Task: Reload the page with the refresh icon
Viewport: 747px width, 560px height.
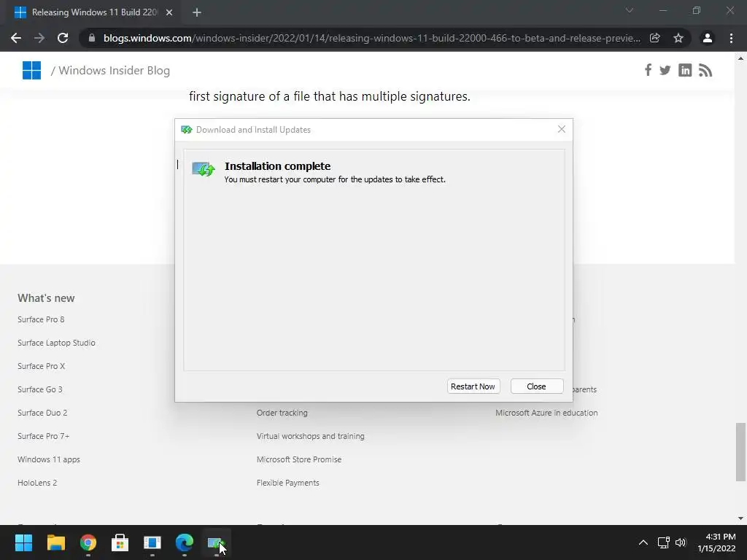Action: click(x=63, y=38)
